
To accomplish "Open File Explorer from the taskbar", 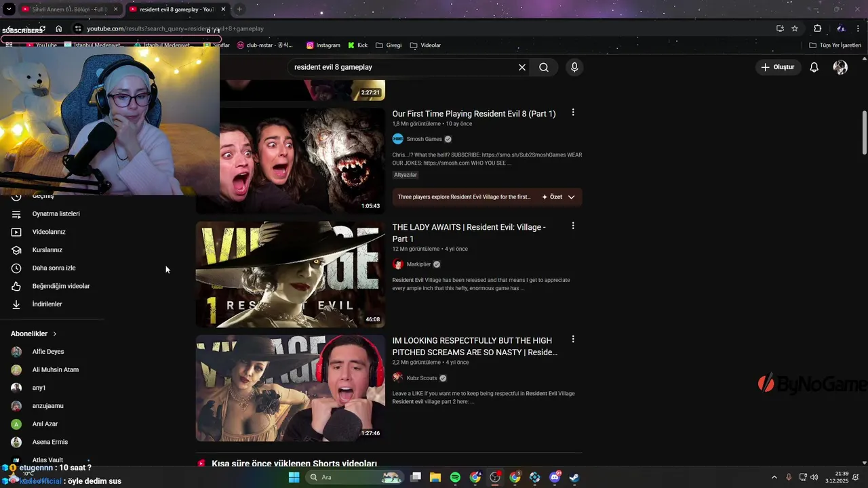I will pos(435,477).
